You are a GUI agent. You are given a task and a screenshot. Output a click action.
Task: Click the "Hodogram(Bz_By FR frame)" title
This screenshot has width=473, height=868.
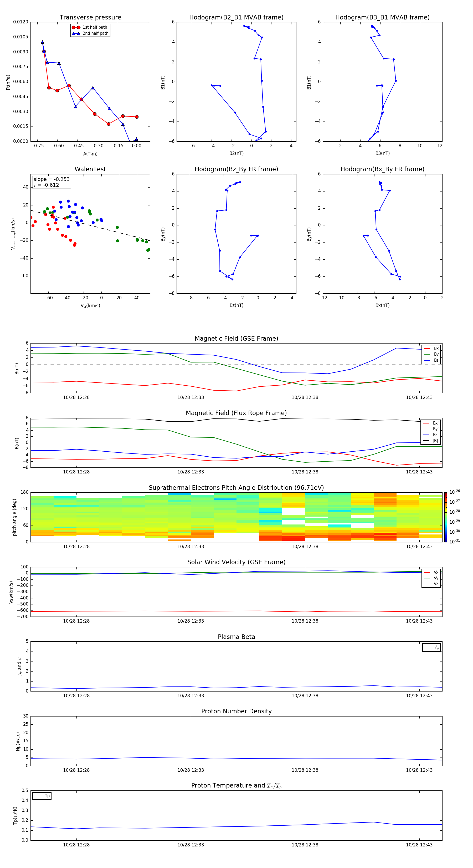point(236,169)
